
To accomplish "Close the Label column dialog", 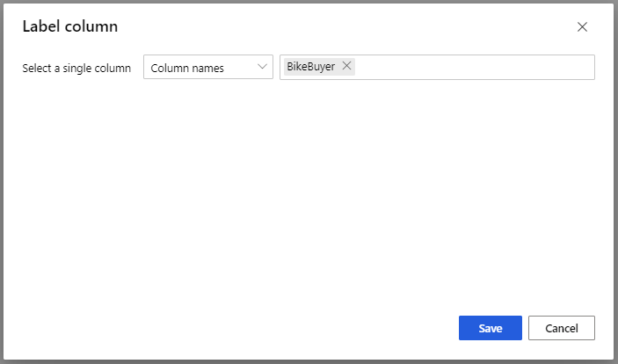I will pyautogui.click(x=582, y=27).
